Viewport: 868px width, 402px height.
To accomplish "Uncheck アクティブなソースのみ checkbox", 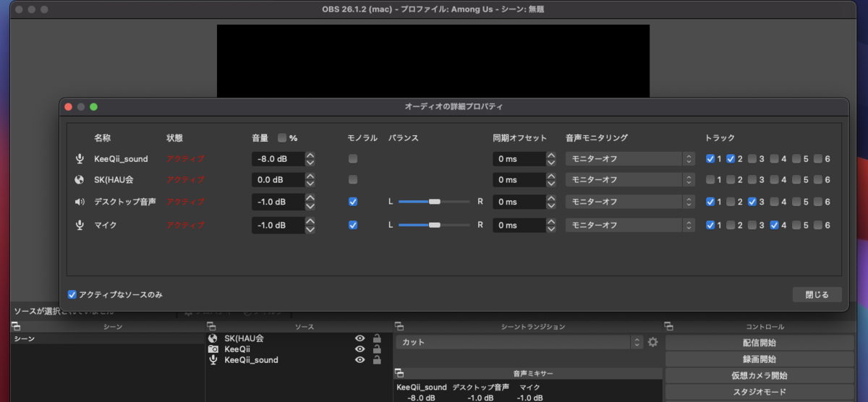I will tap(72, 294).
